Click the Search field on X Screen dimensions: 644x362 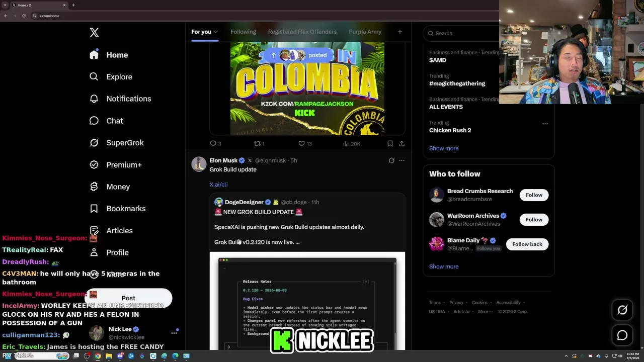tap(460, 33)
